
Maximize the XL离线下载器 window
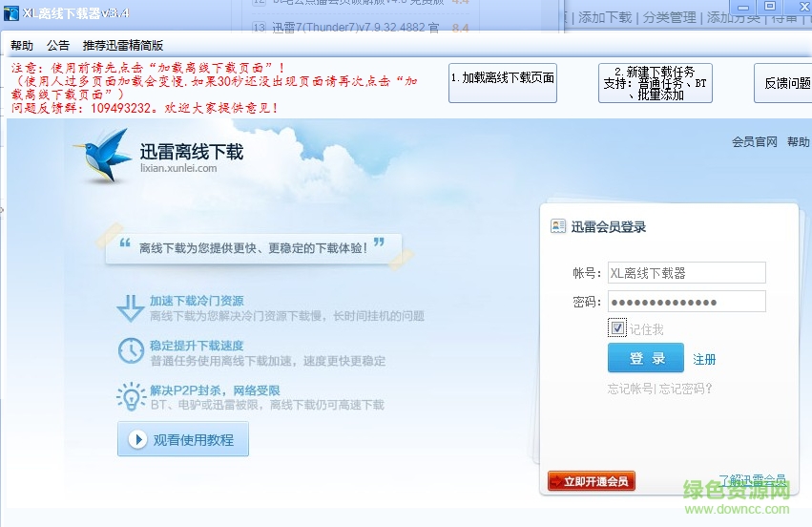pyautogui.click(x=770, y=7)
